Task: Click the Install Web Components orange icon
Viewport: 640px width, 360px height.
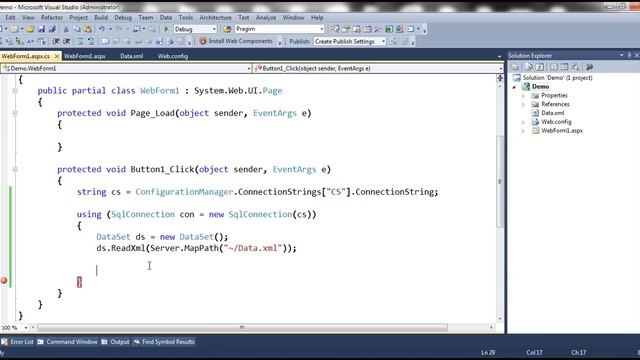Action: pos(203,41)
